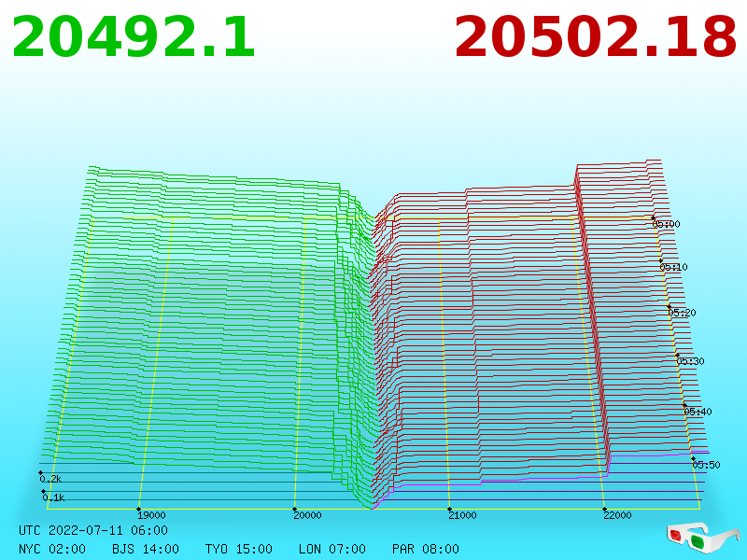Click the 05:20 time axis marker
747x560 pixels.
pyautogui.click(x=683, y=313)
